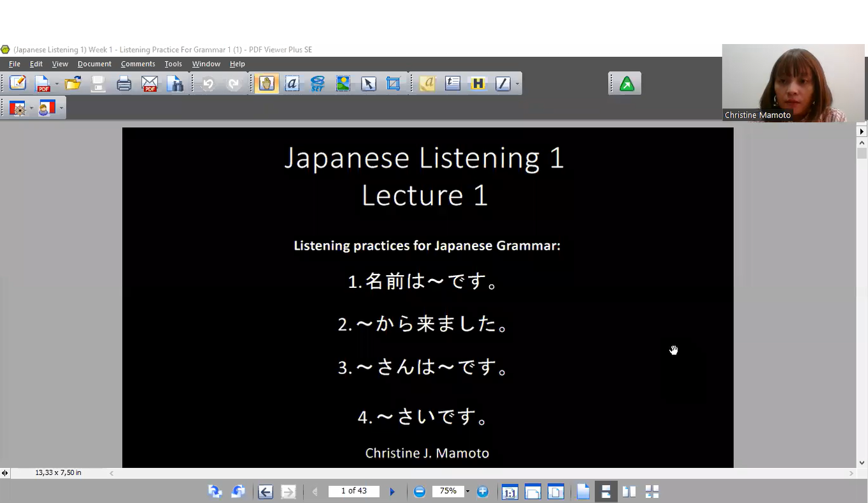Click the horizontal scrollbar left arrow
Viewport: 868px width, 503px height.
(x=112, y=473)
